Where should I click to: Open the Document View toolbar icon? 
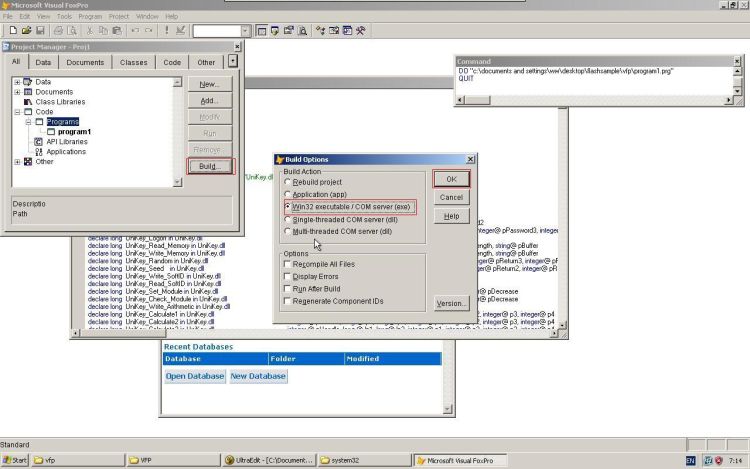pyautogui.click(x=302, y=31)
